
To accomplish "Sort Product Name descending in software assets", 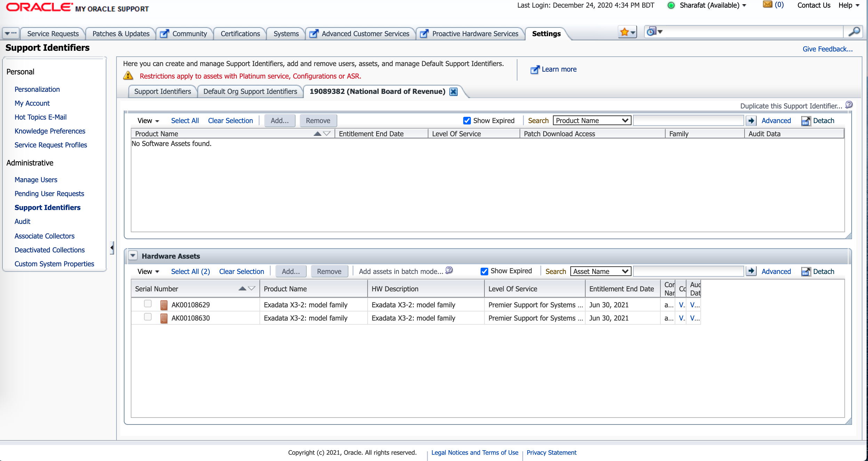I will click(x=327, y=134).
